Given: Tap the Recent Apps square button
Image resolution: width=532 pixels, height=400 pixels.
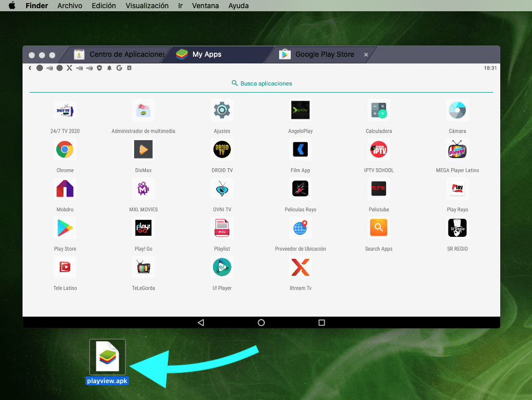Looking at the screenshot, I should [322, 322].
